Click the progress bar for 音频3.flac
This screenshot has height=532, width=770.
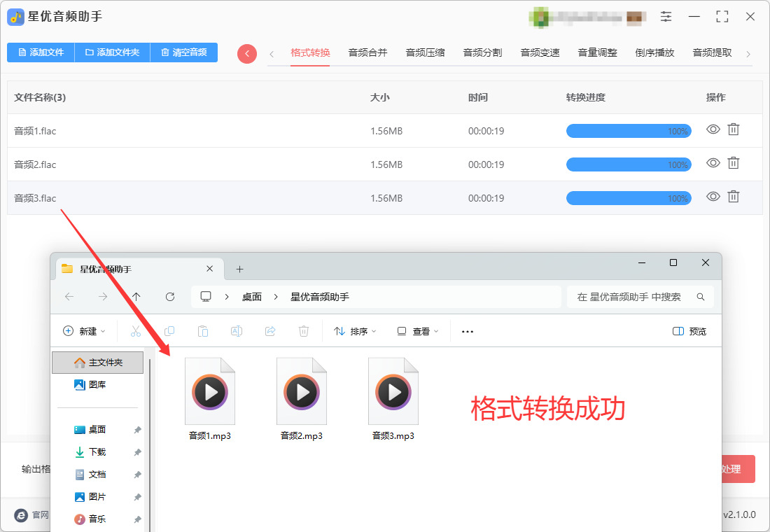(629, 199)
